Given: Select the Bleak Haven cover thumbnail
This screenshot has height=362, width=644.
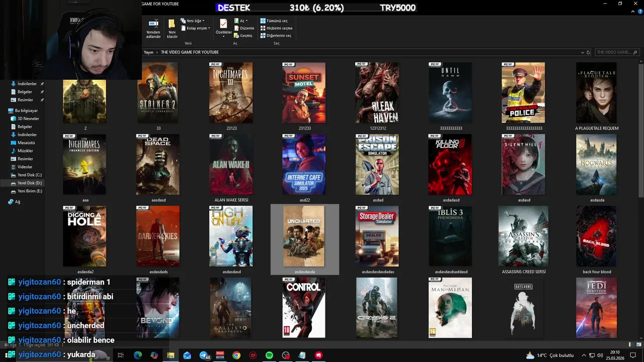Looking at the screenshot, I should pos(377,93).
